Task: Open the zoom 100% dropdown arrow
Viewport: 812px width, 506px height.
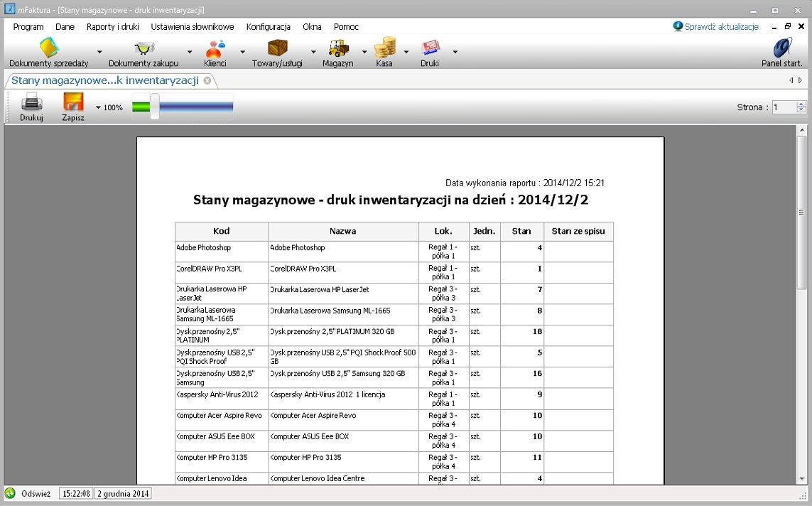Action: pyautogui.click(x=98, y=108)
